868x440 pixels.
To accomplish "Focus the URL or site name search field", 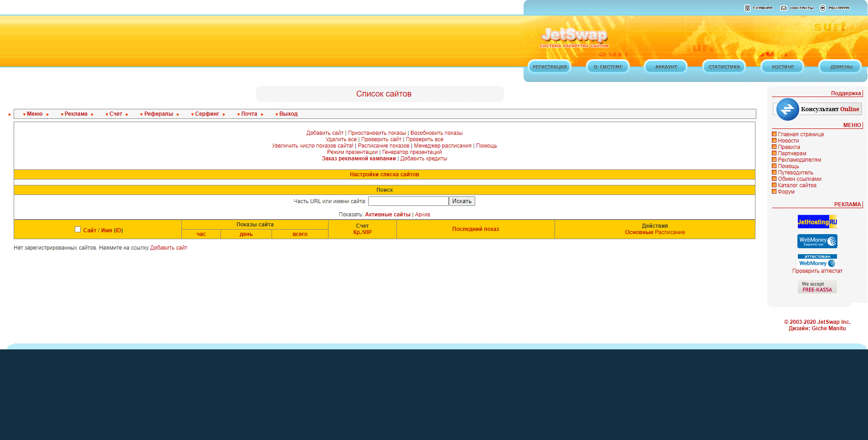I will tap(408, 201).
